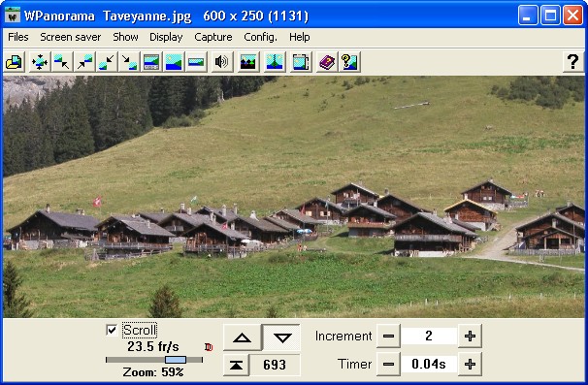This screenshot has width=588, height=385.
Task: Minimize the WPanorama window
Action: 528,16
